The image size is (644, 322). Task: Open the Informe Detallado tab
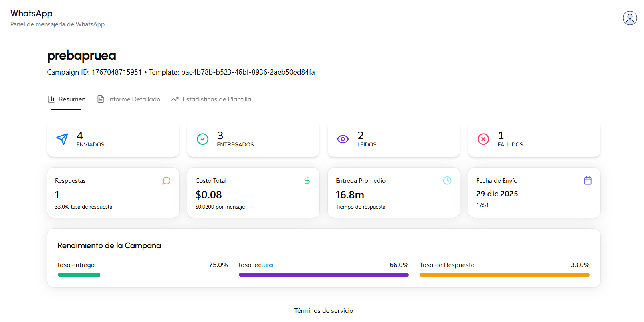tap(129, 99)
